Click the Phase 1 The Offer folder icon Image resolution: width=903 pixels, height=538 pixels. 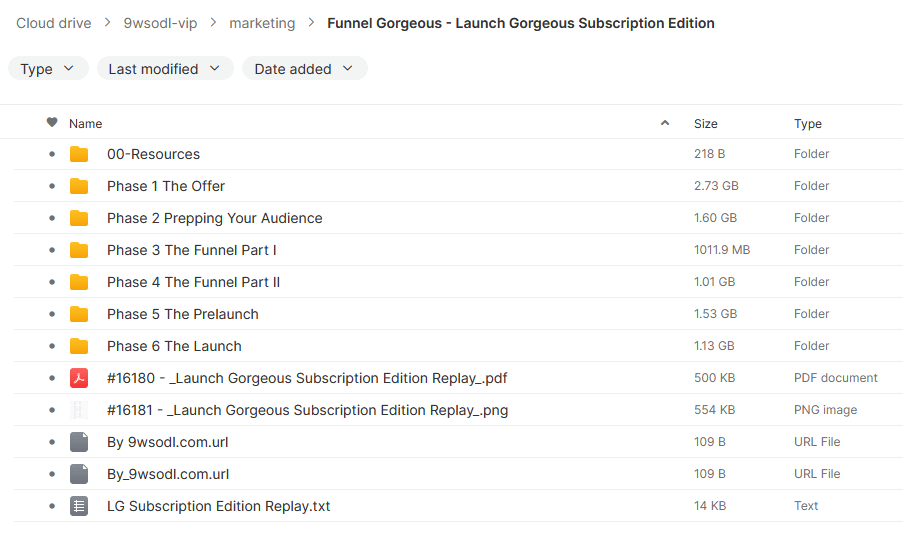(x=79, y=186)
